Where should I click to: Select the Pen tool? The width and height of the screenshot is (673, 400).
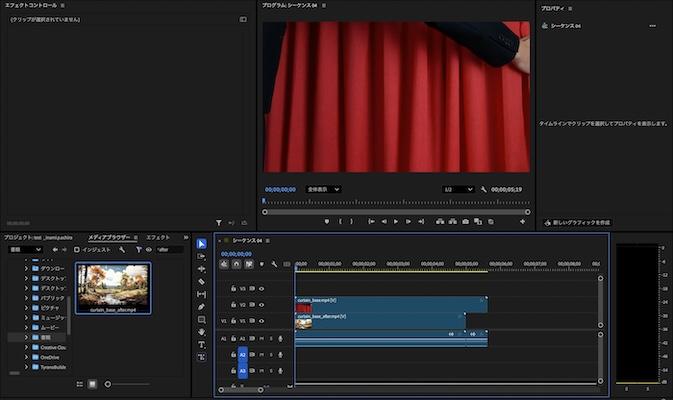click(202, 306)
